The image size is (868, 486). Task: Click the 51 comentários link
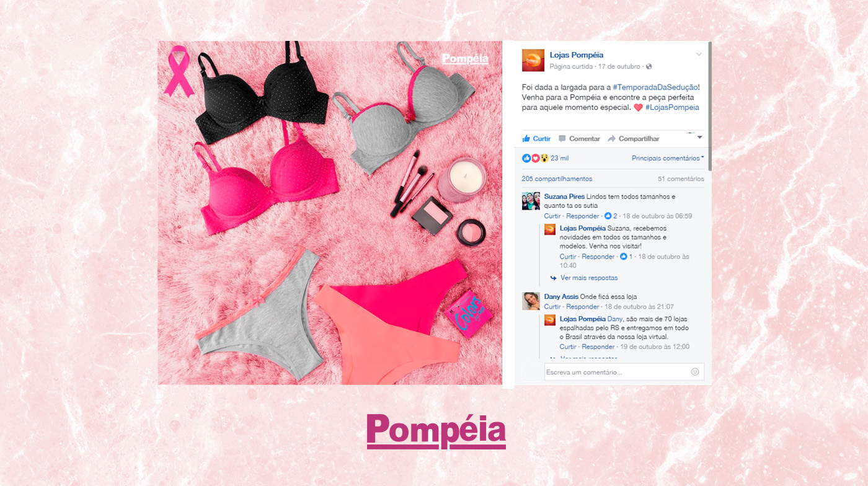coord(681,179)
